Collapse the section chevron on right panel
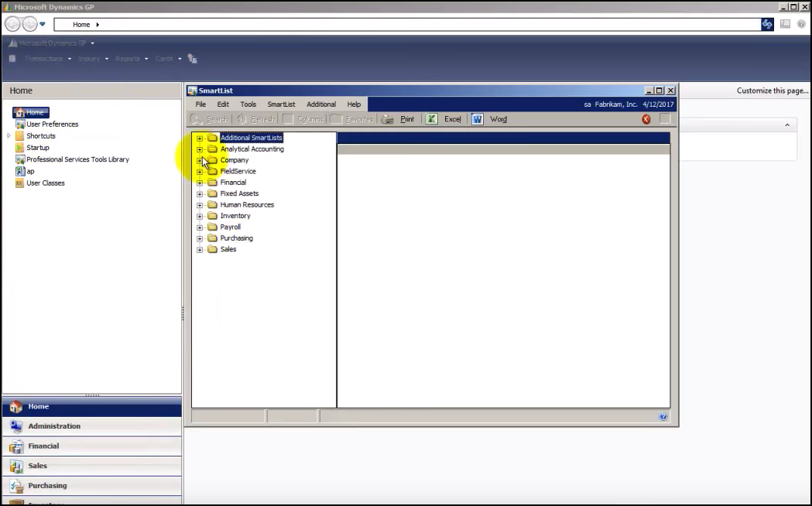 787,125
